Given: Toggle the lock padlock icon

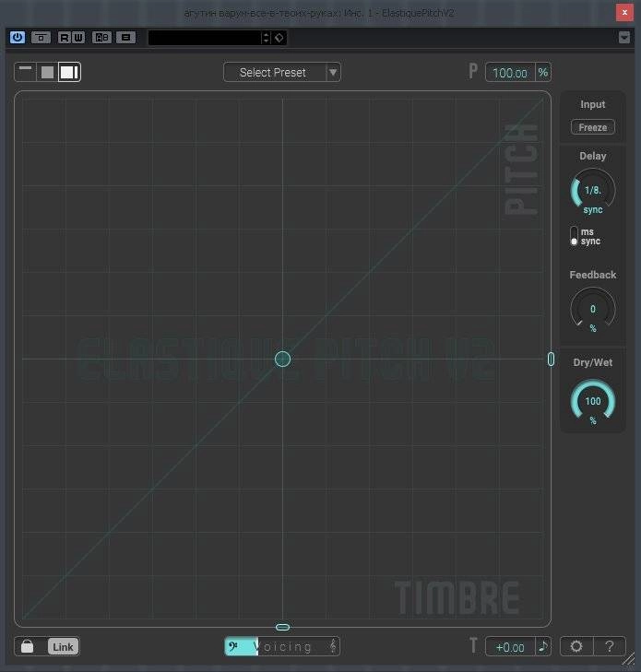Looking at the screenshot, I should click(27, 646).
